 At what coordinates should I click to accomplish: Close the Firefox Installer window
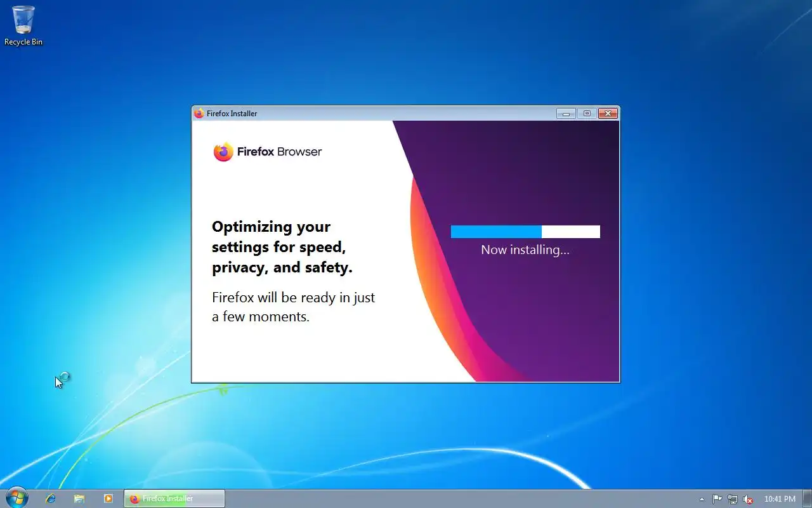[x=608, y=114]
